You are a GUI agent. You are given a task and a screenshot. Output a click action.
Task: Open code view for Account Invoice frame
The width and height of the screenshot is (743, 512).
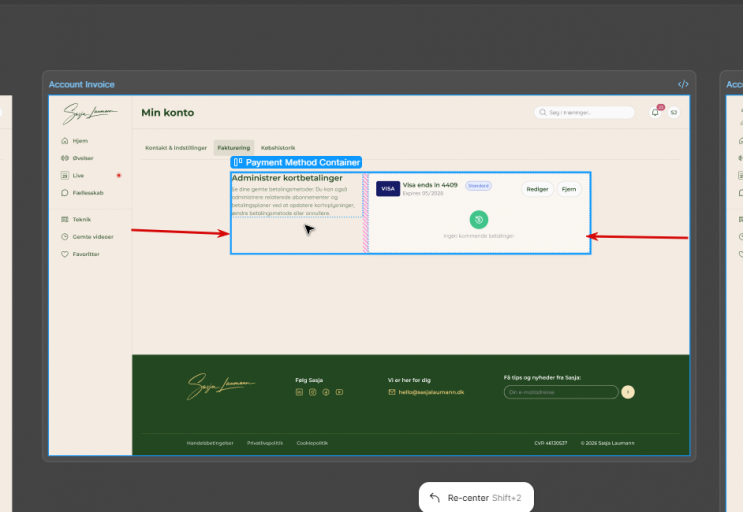tap(683, 84)
